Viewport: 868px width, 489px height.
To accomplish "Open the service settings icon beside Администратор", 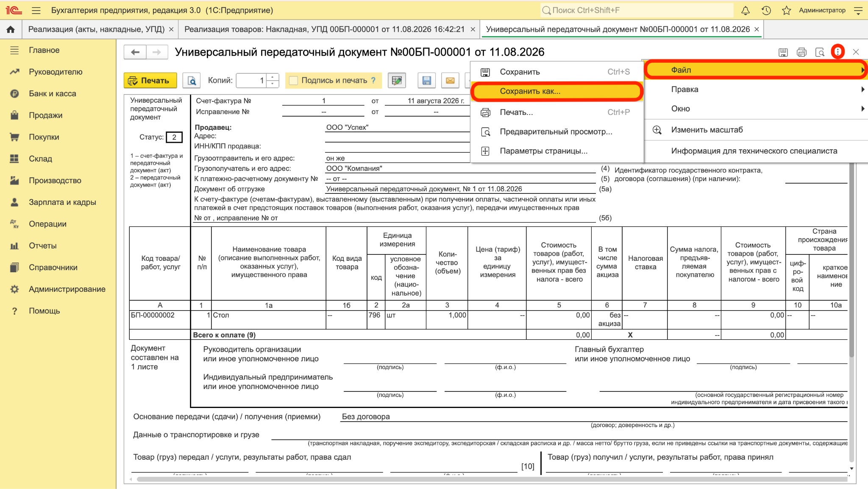I will (858, 10).
